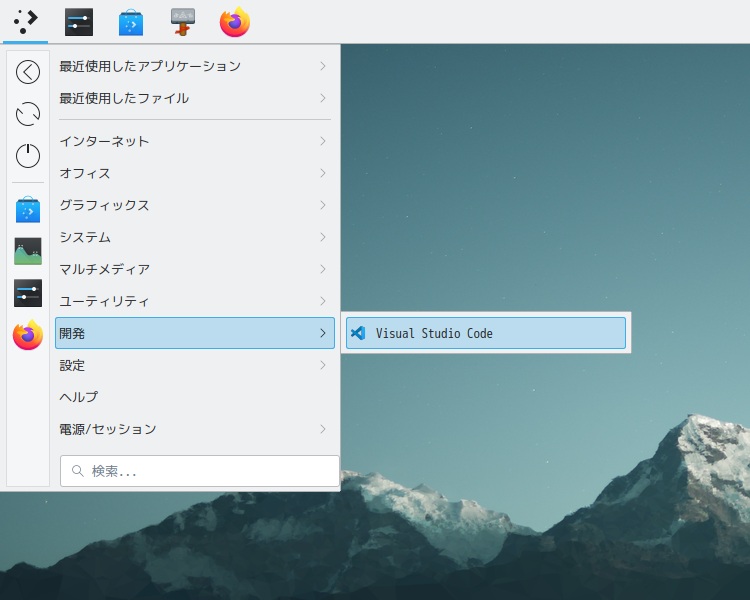Select the グラフィックス category
Screen dimensions: 750x600
pyautogui.click(x=195, y=205)
